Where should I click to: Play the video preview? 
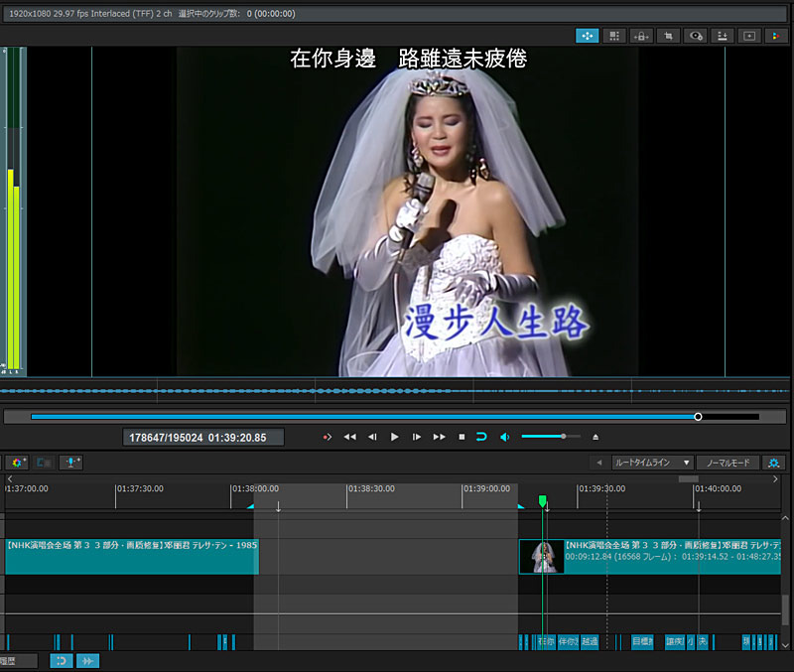tap(394, 437)
